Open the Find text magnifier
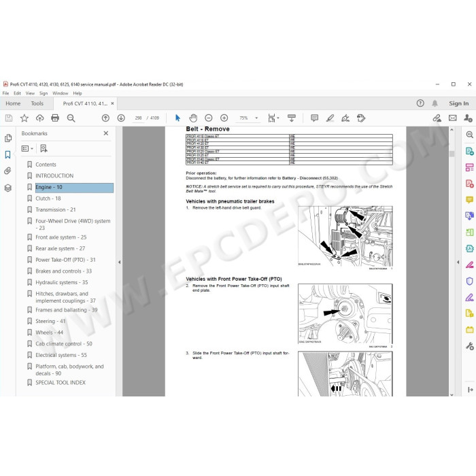 point(71,118)
